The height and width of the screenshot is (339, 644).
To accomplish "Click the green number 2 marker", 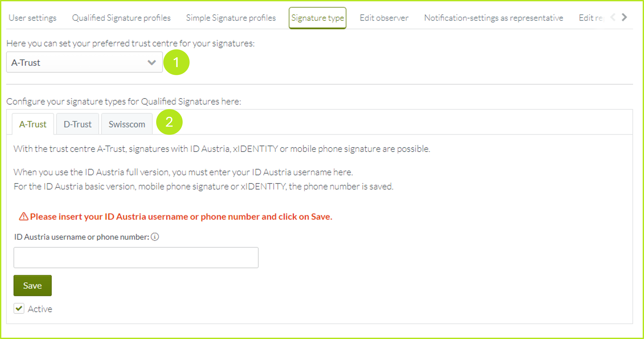I will tap(169, 122).
